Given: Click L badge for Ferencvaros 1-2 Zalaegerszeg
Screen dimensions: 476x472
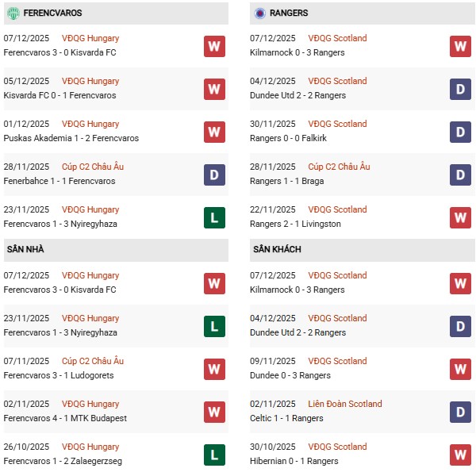Looking at the screenshot, I should coord(214,455).
